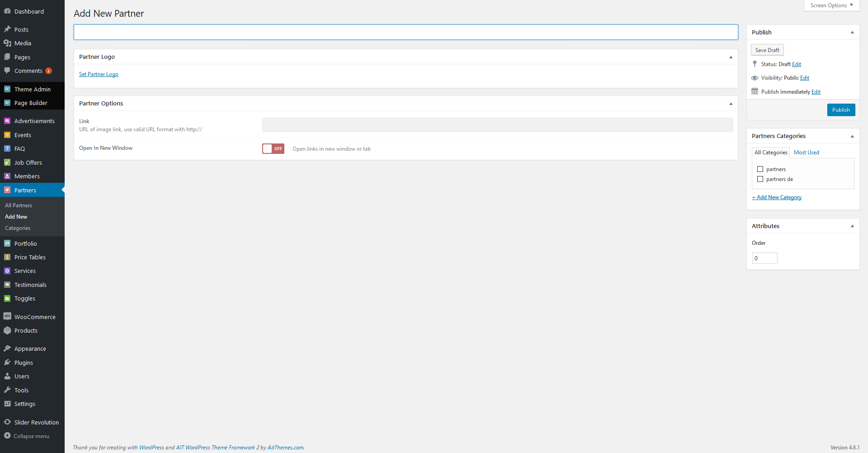Click the Members icon
This screenshot has width=868, height=453.
point(7,176)
